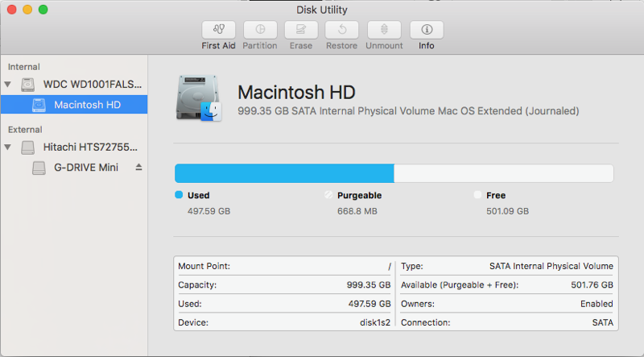Screen dimensions: 644x357
Task: Click the blue used portion of storage bar
Action: (x=284, y=173)
